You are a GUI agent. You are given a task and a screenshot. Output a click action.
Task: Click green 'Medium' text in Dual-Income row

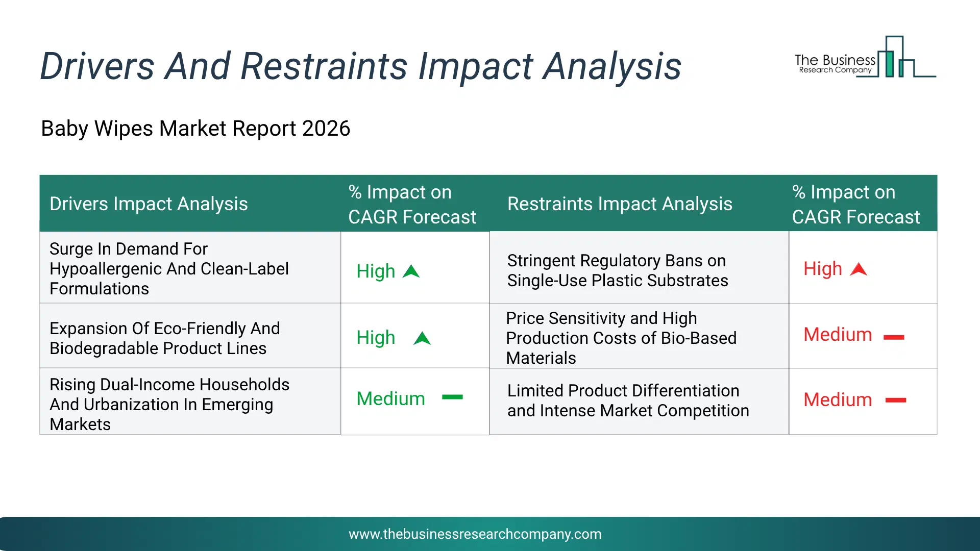(390, 398)
